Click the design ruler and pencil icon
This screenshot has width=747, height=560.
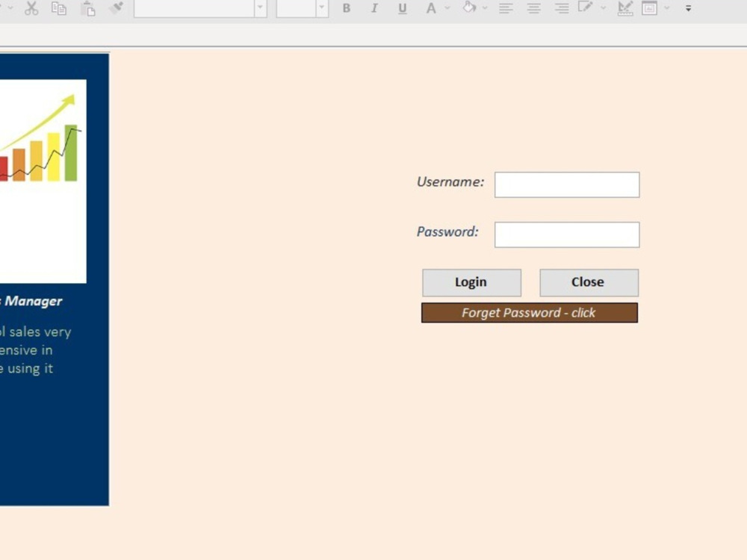(x=625, y=8)
